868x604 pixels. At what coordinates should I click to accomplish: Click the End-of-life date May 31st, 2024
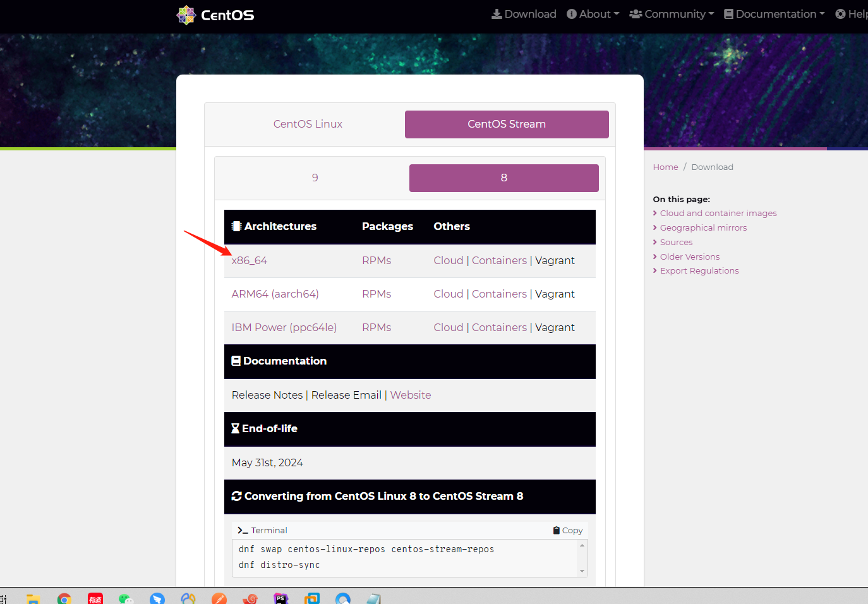tap(267, 462)
